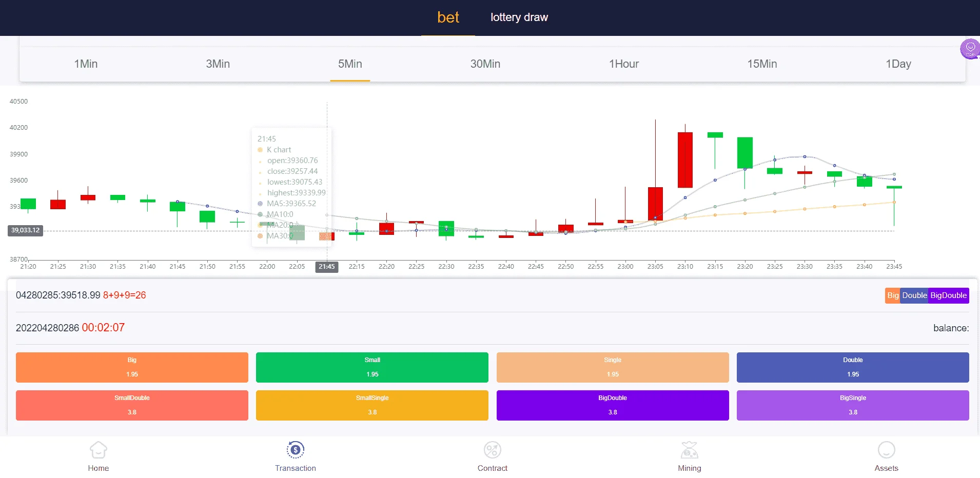This screenshot has width=980, height=478.
Task: Click the countdown timer 00:02:07
Action: coord(103,328)
